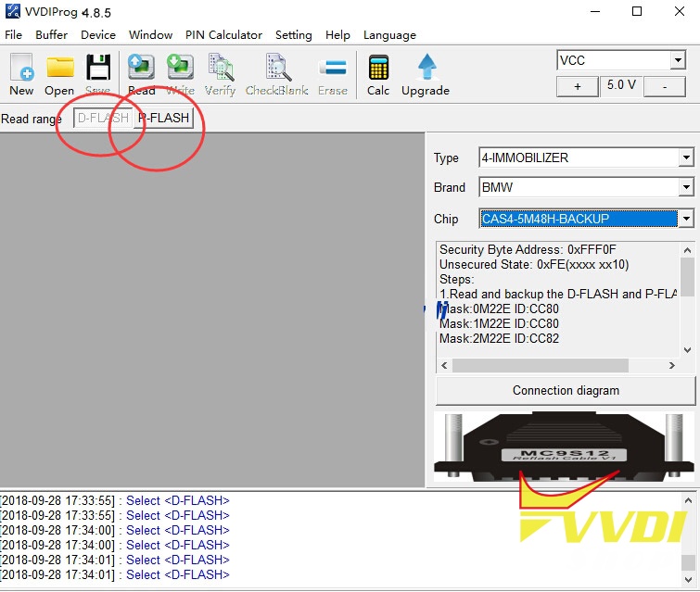Close the VVDIProg window
Screen dimensions: 700x592
[679, 11]
